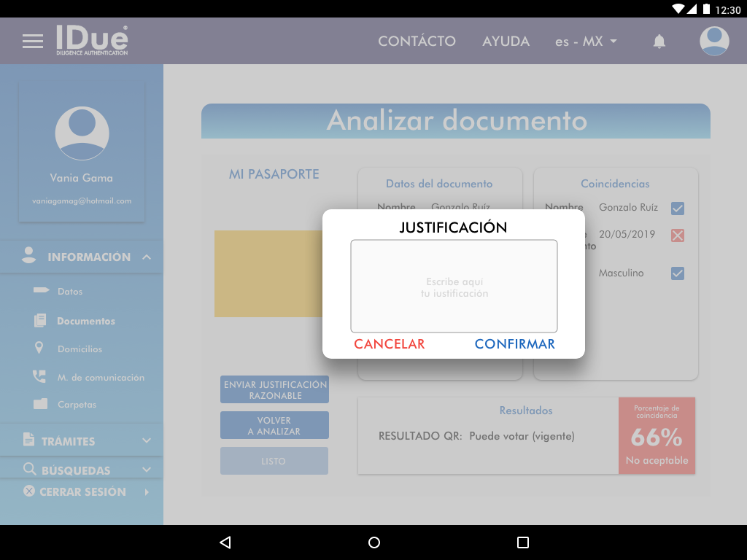This screenshot has height=560, width=747.
Task: Expand the TRÁMITES section
Action: (x=147, y=441)
